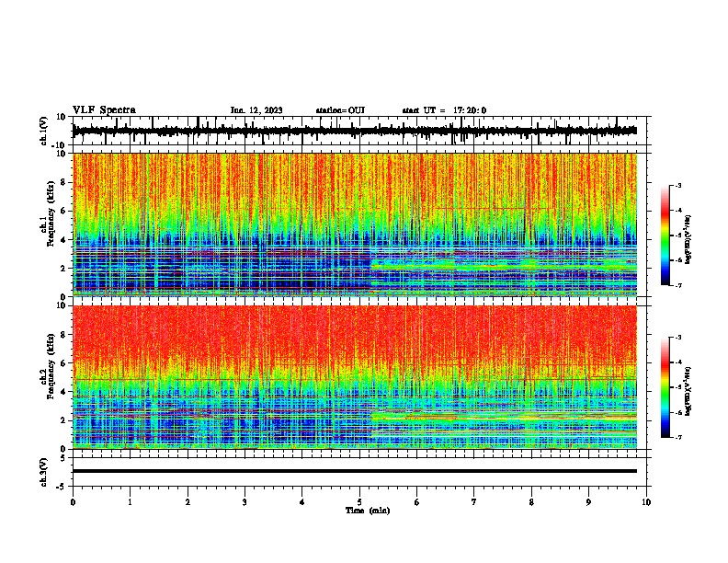Click the ch.2 spectrogram color scale bar

pos(665,387)
